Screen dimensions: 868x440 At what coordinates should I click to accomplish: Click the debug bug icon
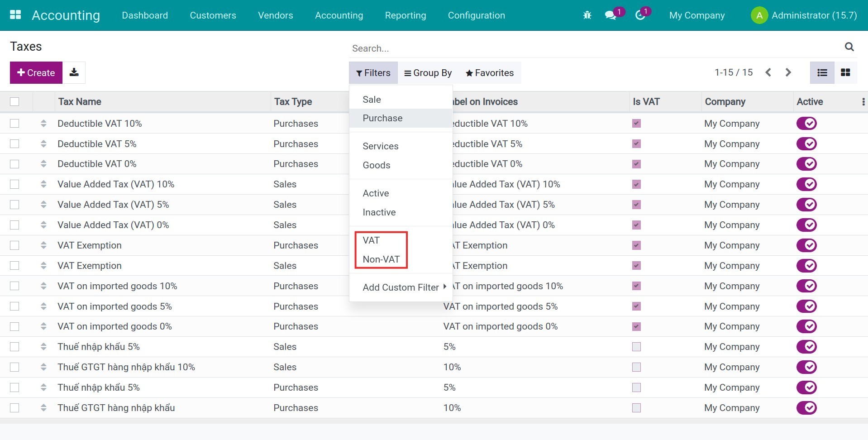pos(587,15)
